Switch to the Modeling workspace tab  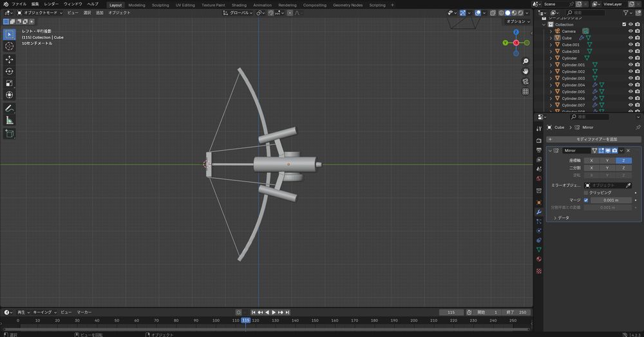(x=137, y=5)
